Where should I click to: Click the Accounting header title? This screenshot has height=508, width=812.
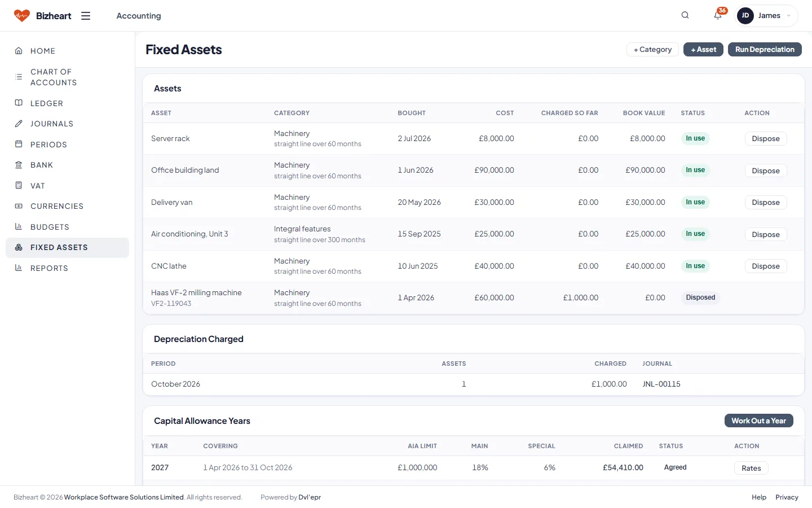pyautogui.click(x=139, y=16)
